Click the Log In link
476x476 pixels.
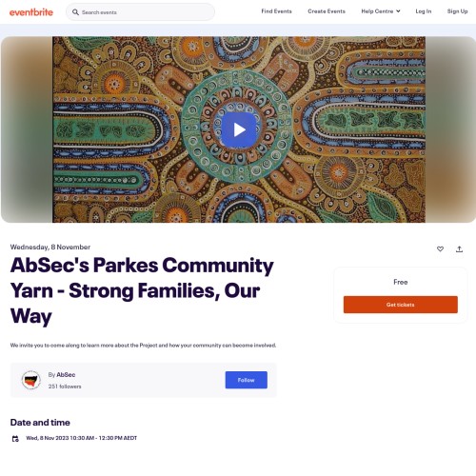tap(424, 11)
